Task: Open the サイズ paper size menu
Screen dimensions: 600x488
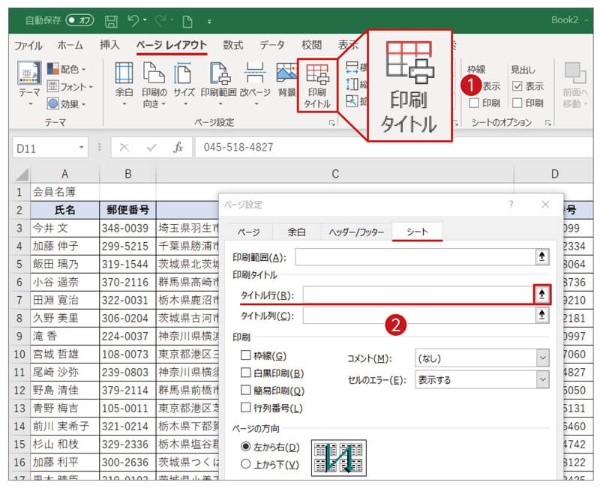Action: pos(184,83)
